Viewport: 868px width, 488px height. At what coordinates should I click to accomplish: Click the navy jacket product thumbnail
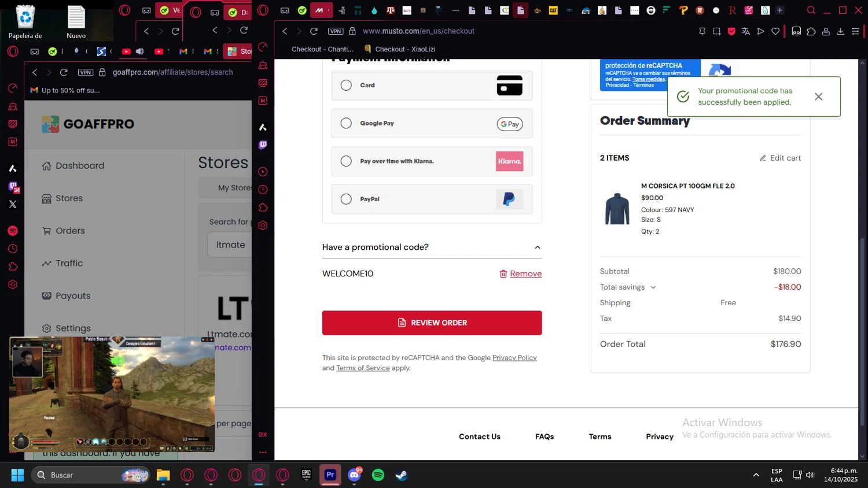click(x=617, y=209)
